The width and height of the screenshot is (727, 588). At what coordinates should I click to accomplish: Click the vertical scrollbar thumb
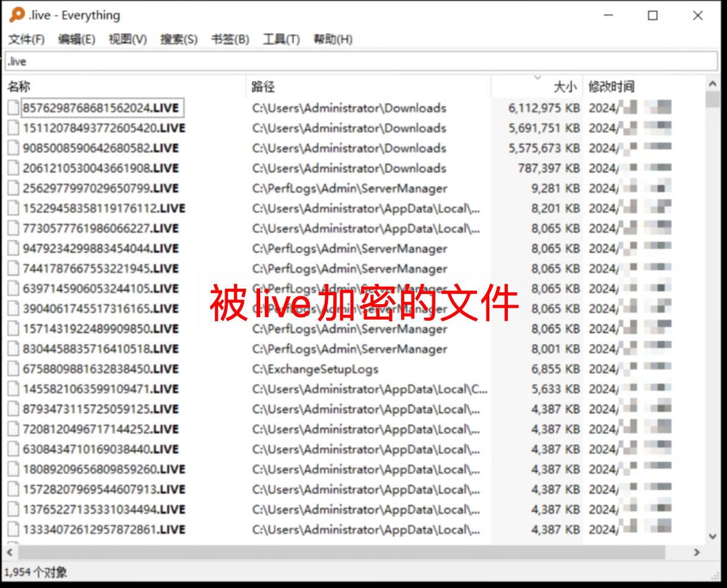713,99
